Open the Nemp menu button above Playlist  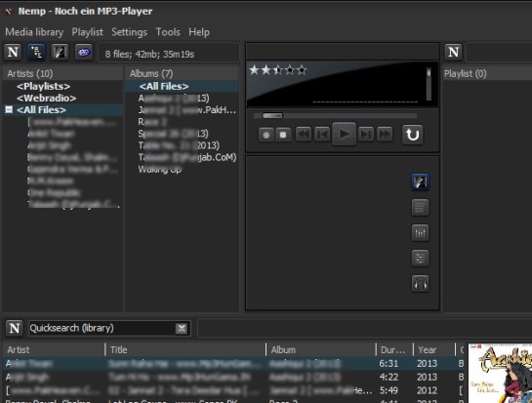(453, 53)
